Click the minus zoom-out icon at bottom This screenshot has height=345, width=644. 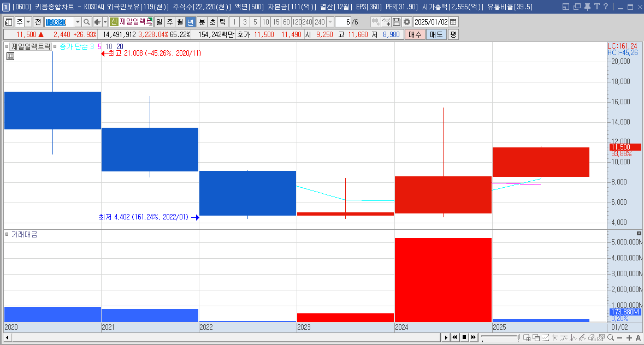pos(620,337)
